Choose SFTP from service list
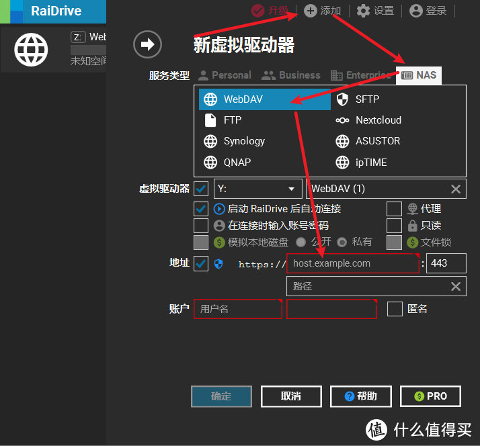The image size is (480, 448). point(398,99)
